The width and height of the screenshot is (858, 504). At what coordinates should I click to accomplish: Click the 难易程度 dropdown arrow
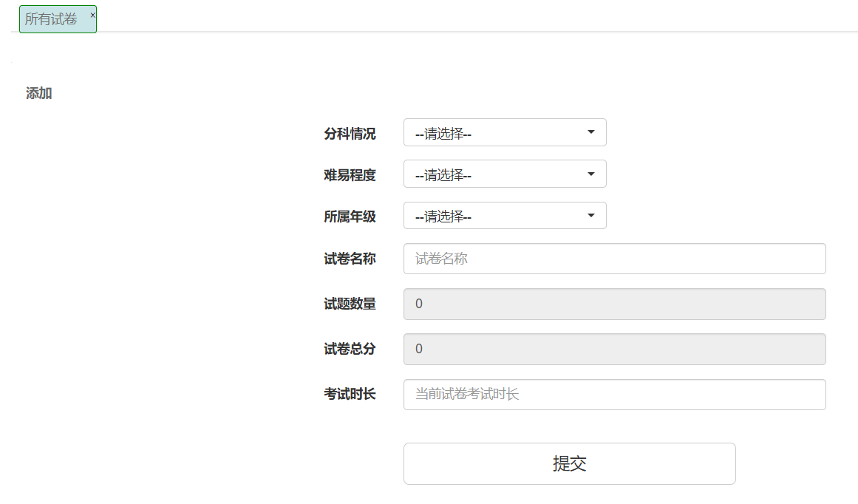coord(590,174)
